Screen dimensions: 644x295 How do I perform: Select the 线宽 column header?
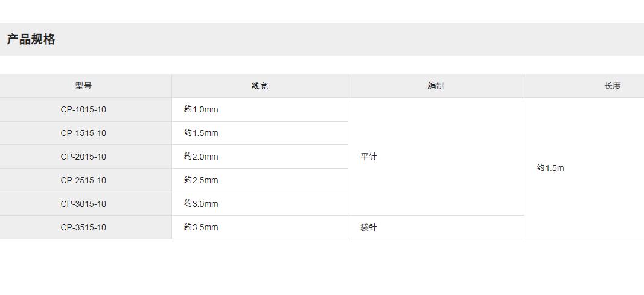(260, 86)
